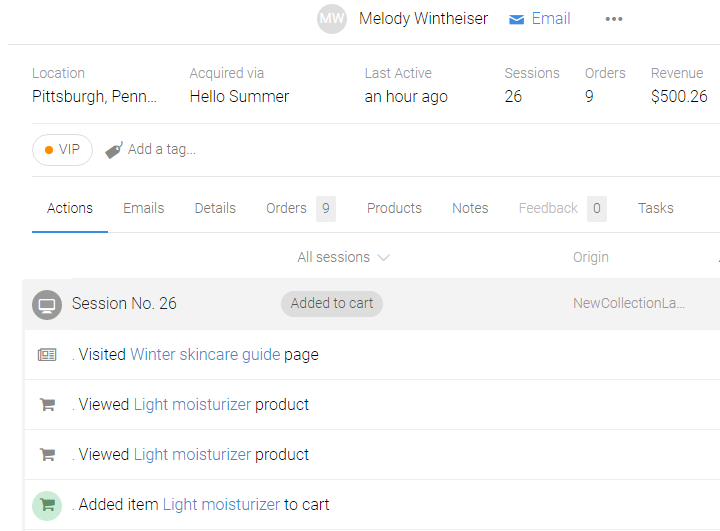Click Light moisturizer link in added item row
Screen dimensions: 720x531
coord(221,505)
